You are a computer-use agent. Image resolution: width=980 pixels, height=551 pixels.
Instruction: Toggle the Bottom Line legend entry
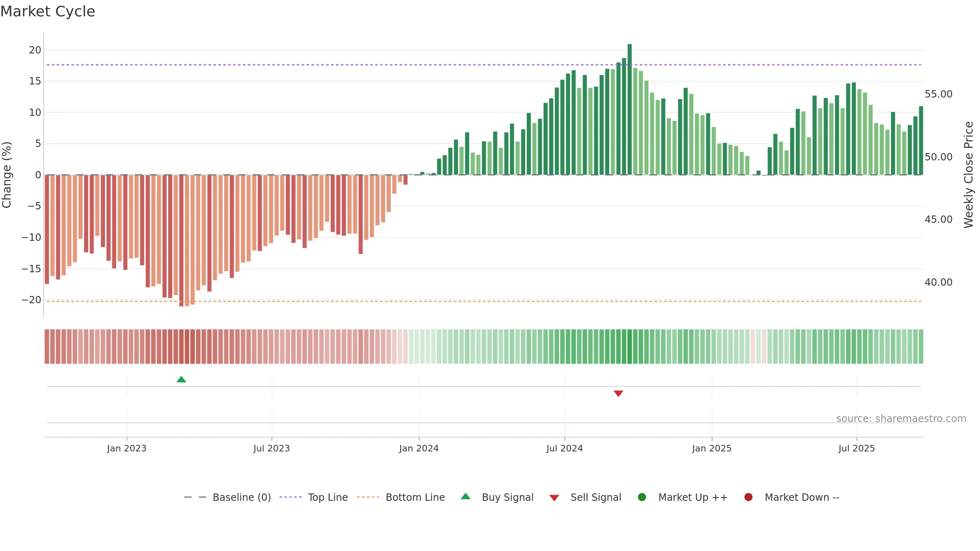[401, 498]
